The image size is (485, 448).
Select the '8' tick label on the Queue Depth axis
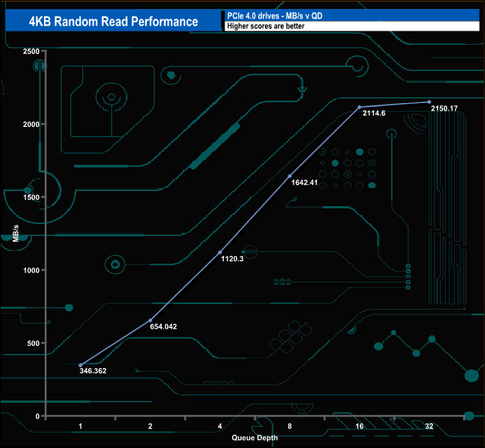[290, 426]
